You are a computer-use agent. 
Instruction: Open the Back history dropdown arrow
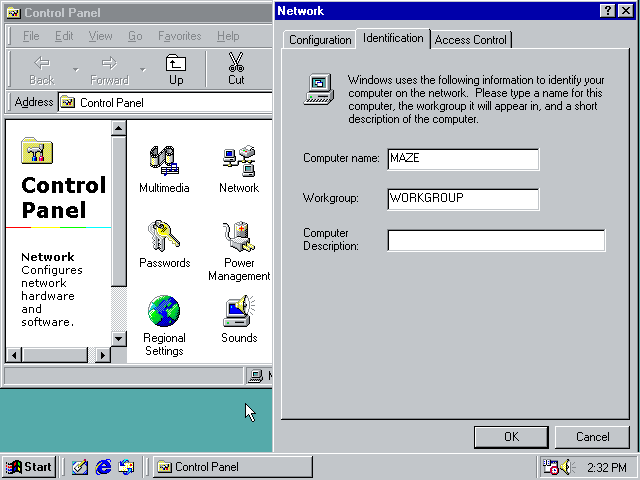point(76,70)
